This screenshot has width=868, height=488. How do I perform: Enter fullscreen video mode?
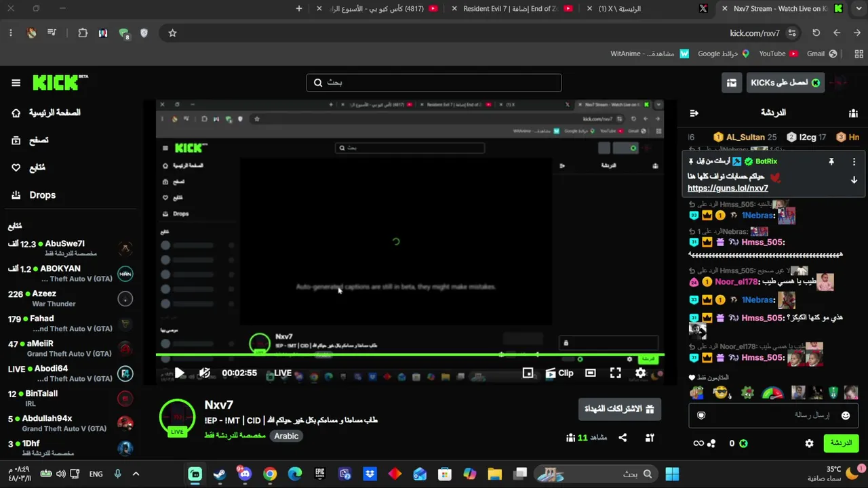click(x=616, y=373)
